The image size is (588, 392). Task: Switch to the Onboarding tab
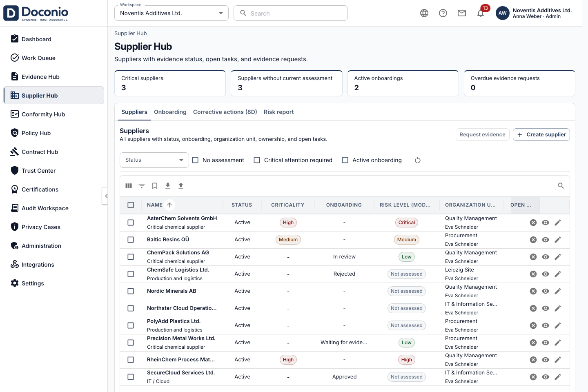point(170,112)
